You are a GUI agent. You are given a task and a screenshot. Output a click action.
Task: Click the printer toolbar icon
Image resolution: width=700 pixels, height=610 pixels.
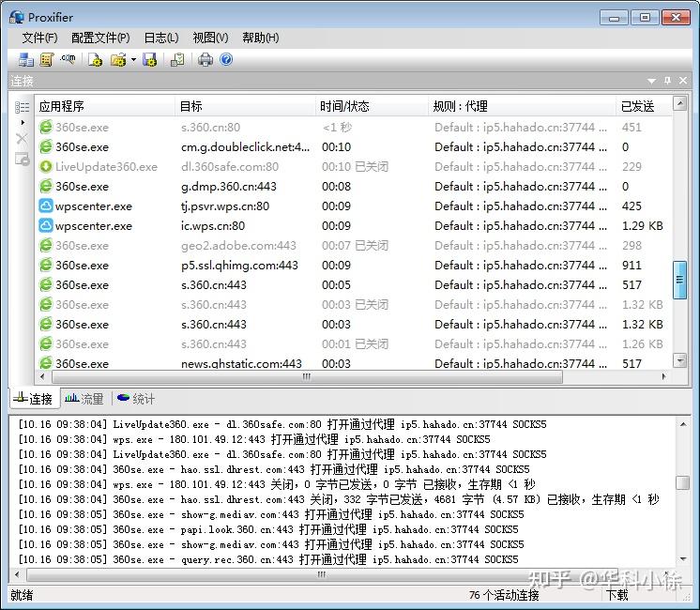point(205,59)
